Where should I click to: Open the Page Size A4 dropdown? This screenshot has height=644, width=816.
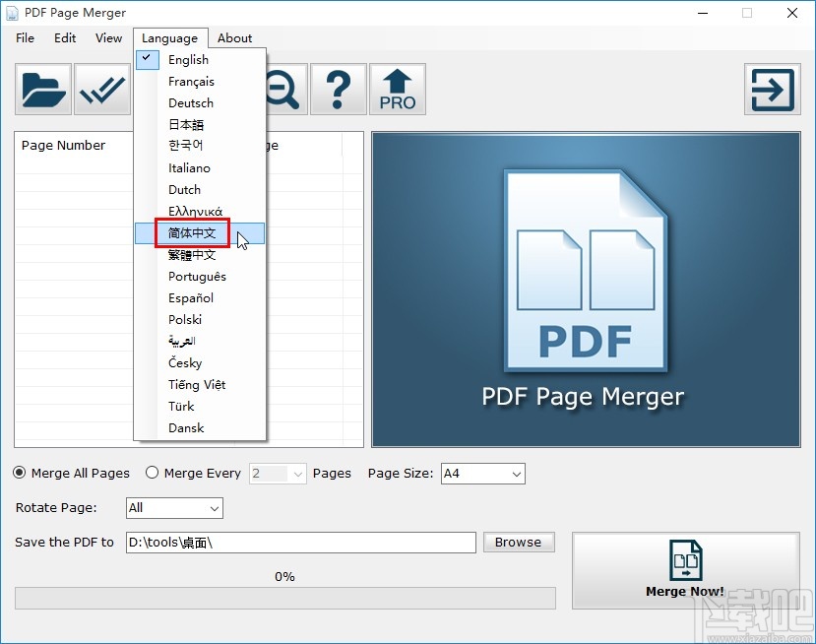pos(483,474)
